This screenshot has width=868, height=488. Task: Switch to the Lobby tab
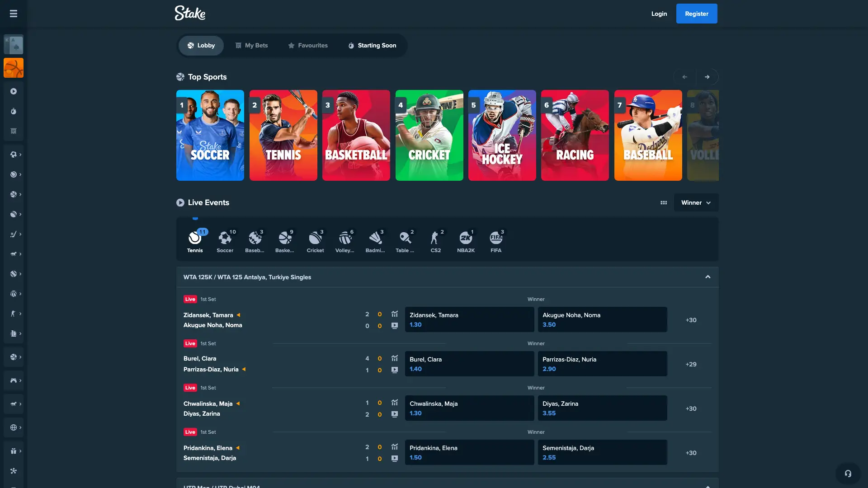[201, 46]
